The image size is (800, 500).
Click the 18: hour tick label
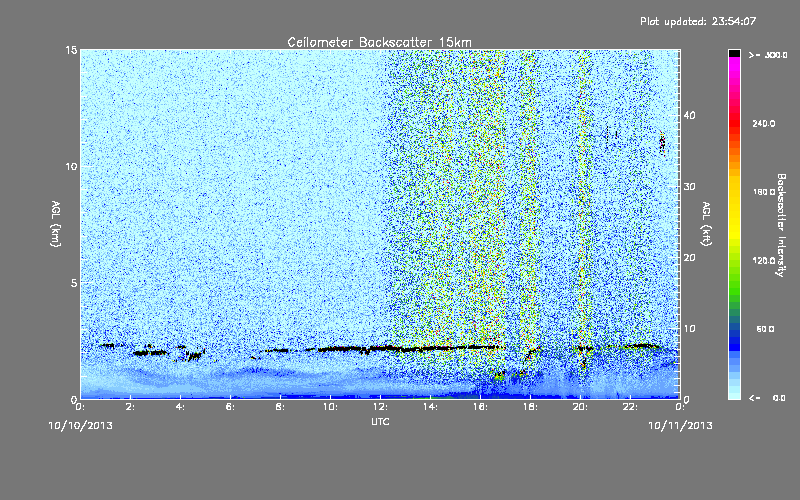click(530, 407)
